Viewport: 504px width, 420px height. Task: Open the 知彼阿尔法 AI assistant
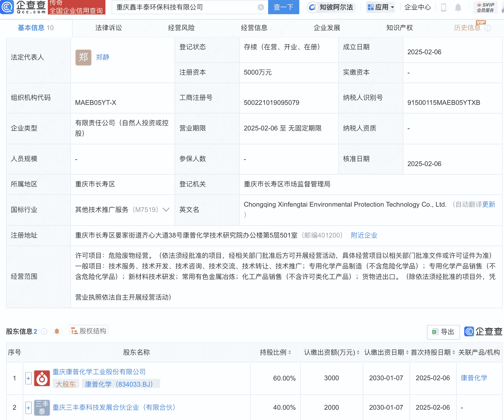tap(331, 8)
